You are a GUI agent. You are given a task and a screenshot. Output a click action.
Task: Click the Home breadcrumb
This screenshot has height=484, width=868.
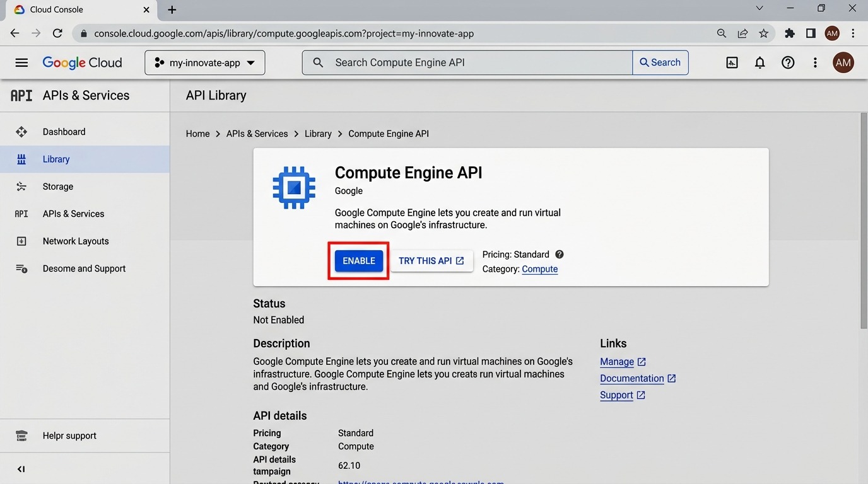click(197, 134)
